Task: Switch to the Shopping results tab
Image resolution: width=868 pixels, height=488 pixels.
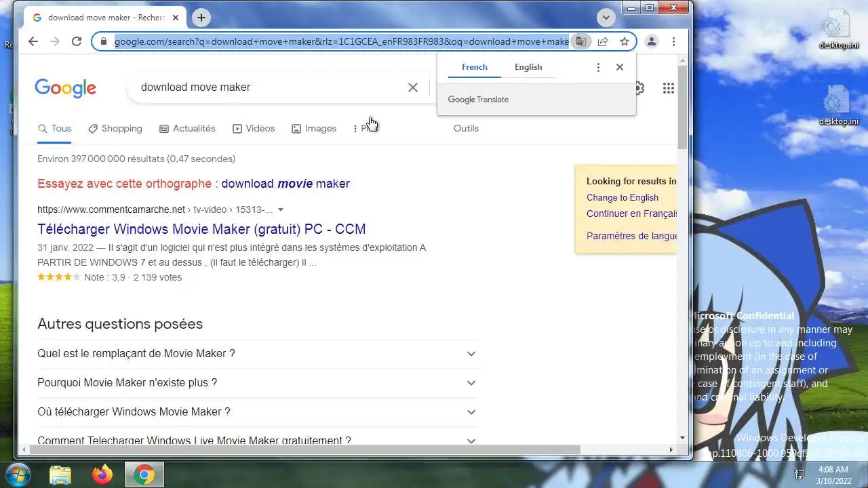Action: [x=115, y=128]
